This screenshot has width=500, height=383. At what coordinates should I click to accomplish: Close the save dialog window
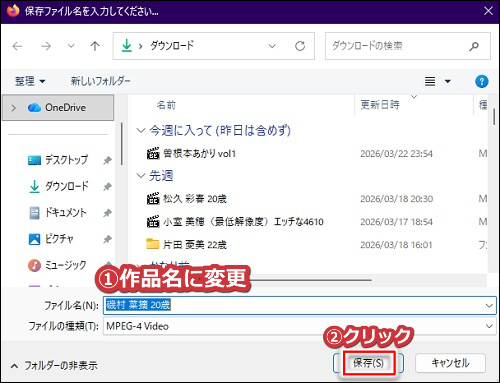488,11
